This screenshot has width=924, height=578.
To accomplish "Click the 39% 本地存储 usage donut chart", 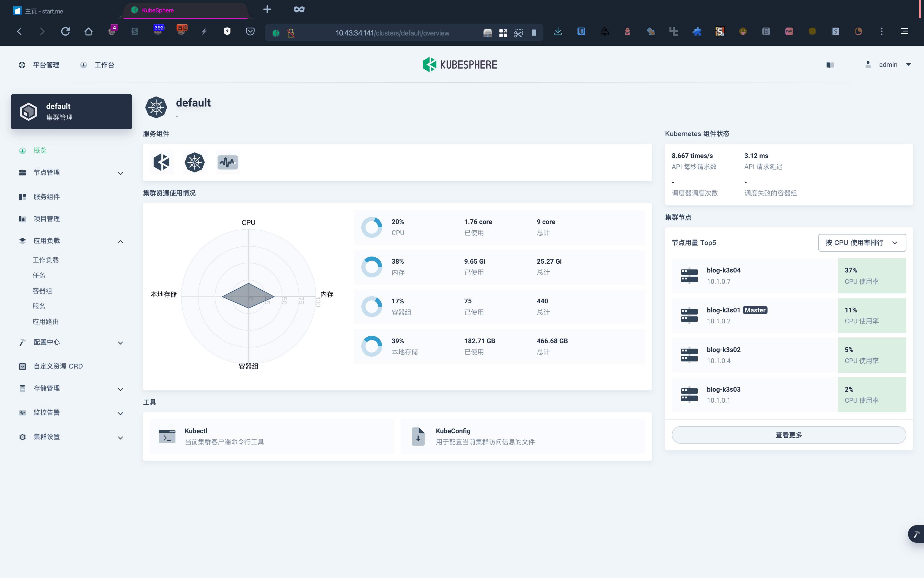I will tap(372, 346).
